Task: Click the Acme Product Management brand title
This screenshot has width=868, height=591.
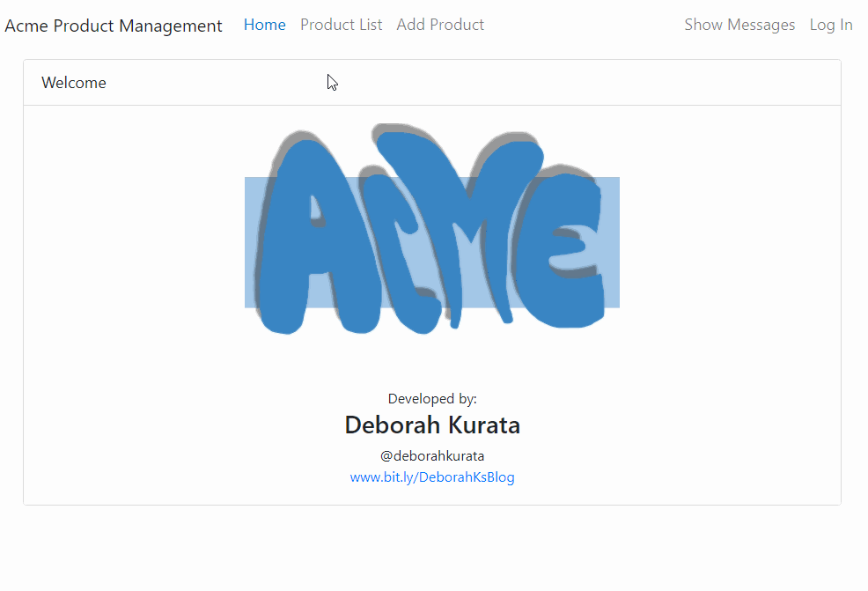Action: pyautogui.click(x=114, y=26)
